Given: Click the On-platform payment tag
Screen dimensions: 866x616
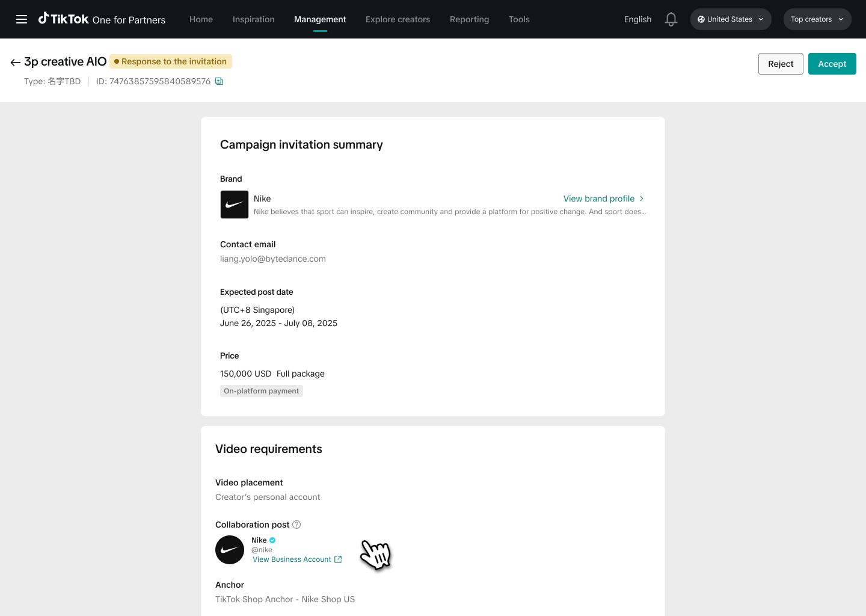Looking at the screenshot, I should [x=262, y=391].
